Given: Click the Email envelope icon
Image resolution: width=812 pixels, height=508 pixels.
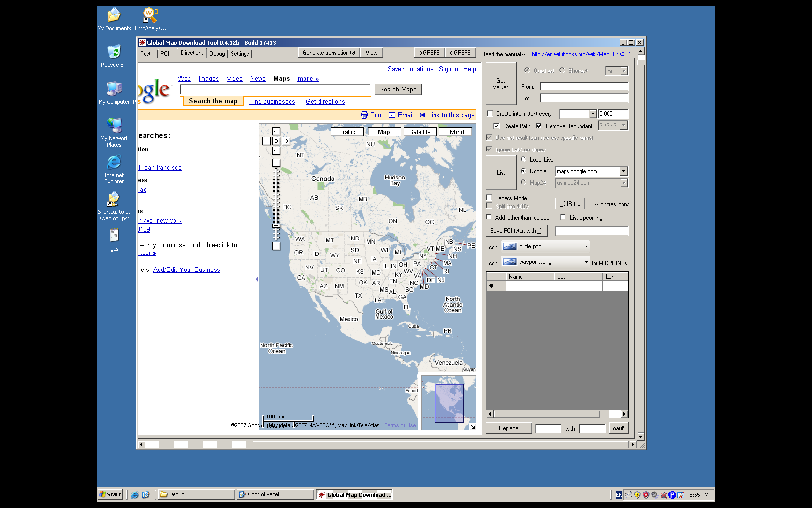Looking at the screenshot, I should (392, 115).
